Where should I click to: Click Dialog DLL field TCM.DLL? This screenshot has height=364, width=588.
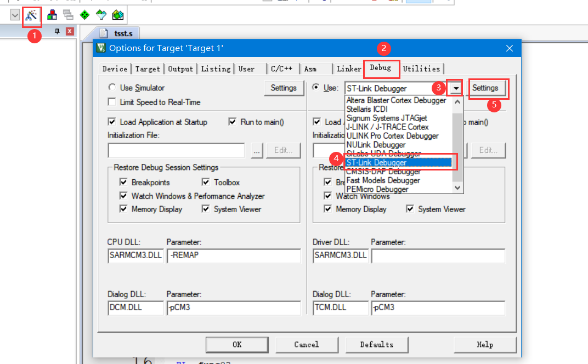341,308
